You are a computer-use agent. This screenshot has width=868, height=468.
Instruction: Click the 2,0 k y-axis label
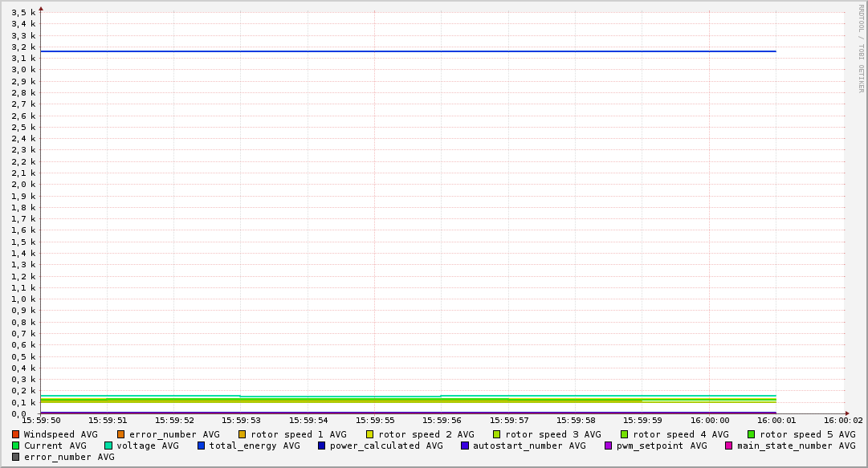[23, 184]
